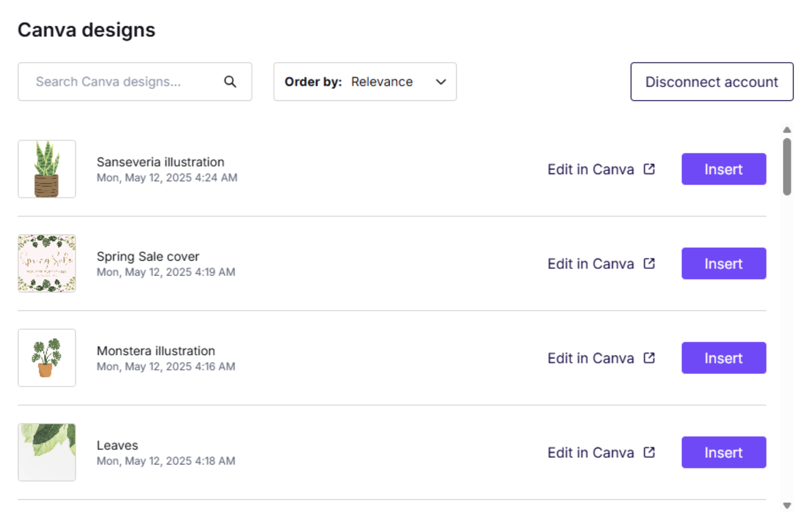Click the Spring Sale cover title text
The image size is (812, 529).
tap(148, 256)
